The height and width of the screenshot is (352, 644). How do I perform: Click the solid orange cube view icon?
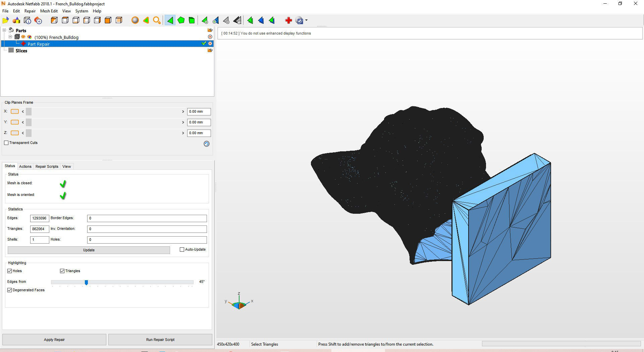click(108, 20)
